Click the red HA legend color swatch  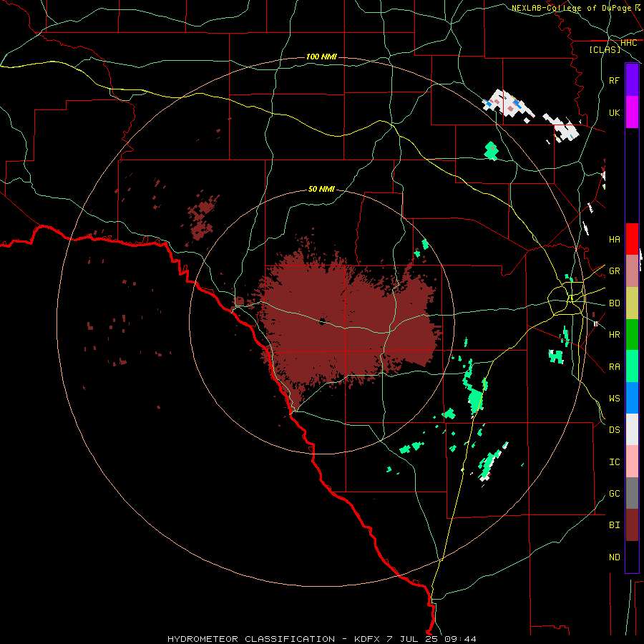(632, 239)
